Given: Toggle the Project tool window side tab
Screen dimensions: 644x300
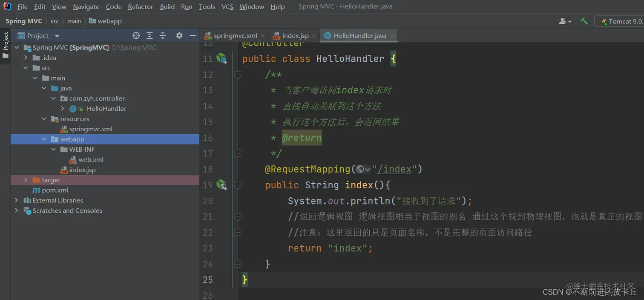Looking at the screenshot, I should tap(6, 46).
